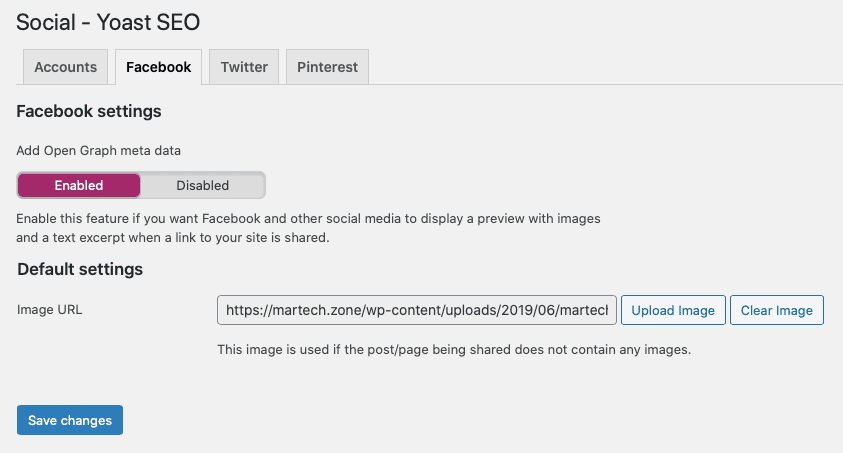Switch Open Graph meta data to Disabled

click(203, 185)
